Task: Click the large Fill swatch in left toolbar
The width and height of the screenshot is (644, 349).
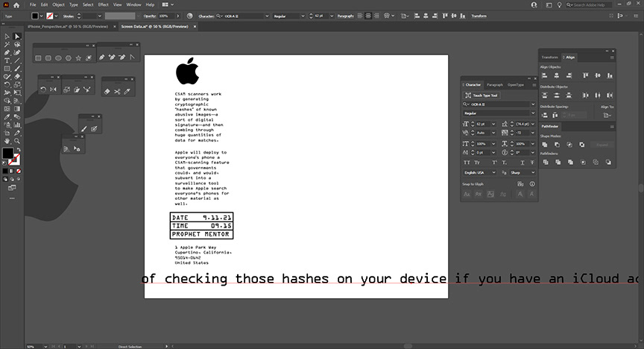Action: pos(7,153)
